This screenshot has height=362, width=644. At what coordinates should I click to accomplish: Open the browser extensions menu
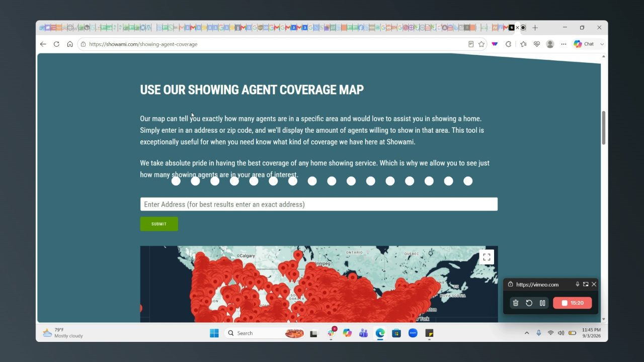pyautogui.click(x=508, y=44)
